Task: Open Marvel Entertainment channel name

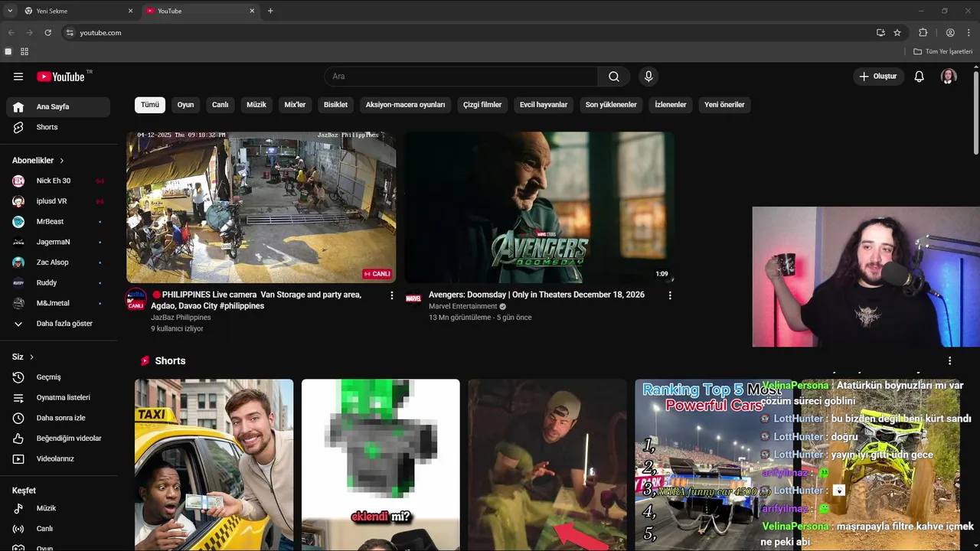Action: tap(463, 306)
